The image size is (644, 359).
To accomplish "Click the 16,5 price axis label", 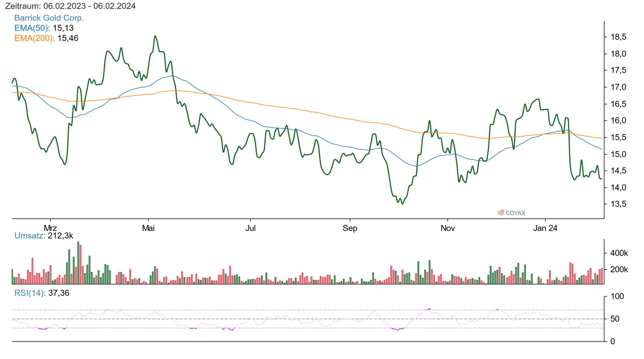I will [x=619, y=104].
